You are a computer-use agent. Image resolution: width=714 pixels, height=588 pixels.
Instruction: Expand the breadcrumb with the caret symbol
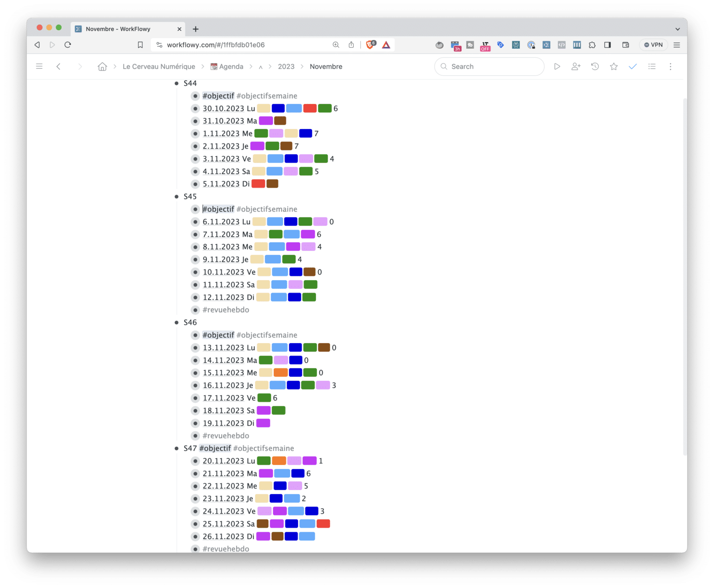[261, 66]
